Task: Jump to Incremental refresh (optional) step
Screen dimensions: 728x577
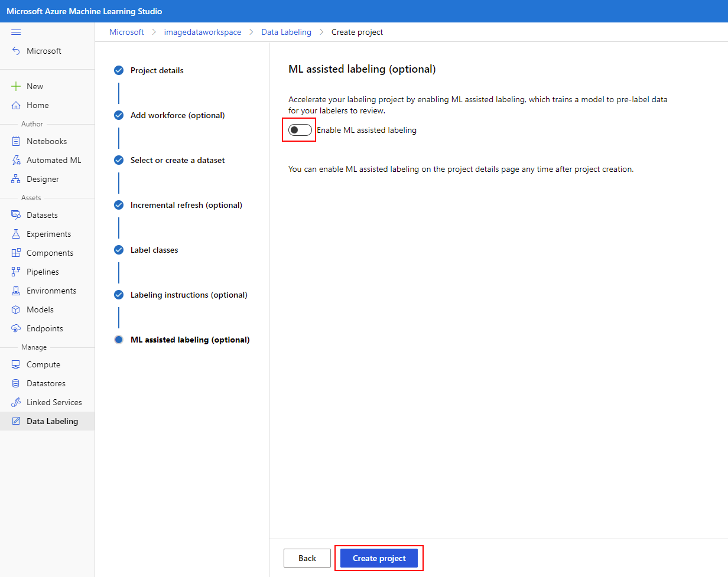Action: point(187,205)
